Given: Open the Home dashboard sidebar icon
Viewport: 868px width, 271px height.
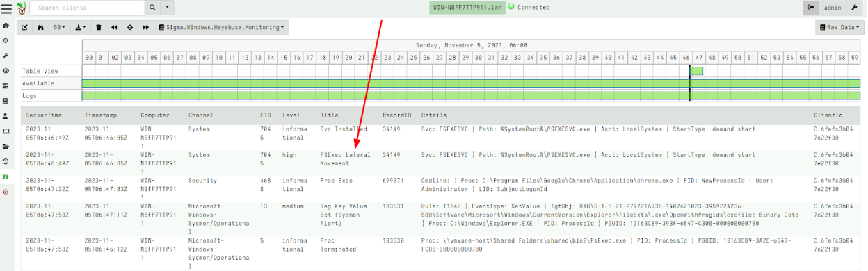Looking at the screenshot, I should point(6,25).
